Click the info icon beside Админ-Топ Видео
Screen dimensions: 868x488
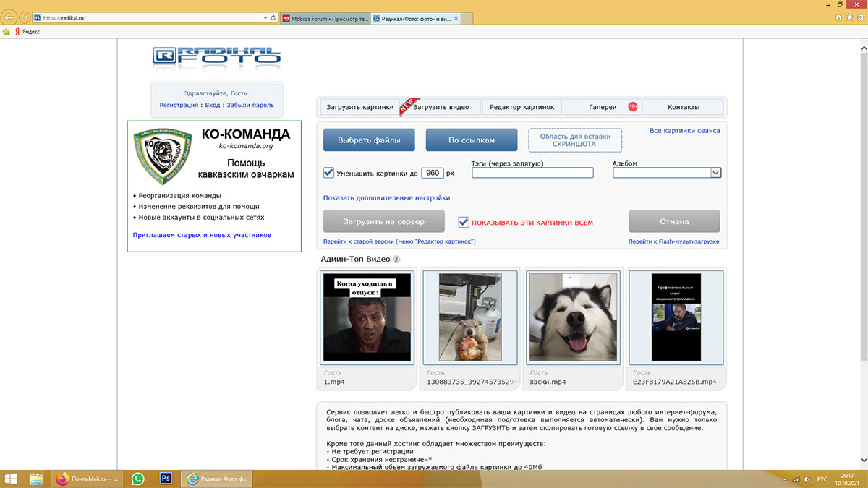pyautogui.click(x=396, y=260)
